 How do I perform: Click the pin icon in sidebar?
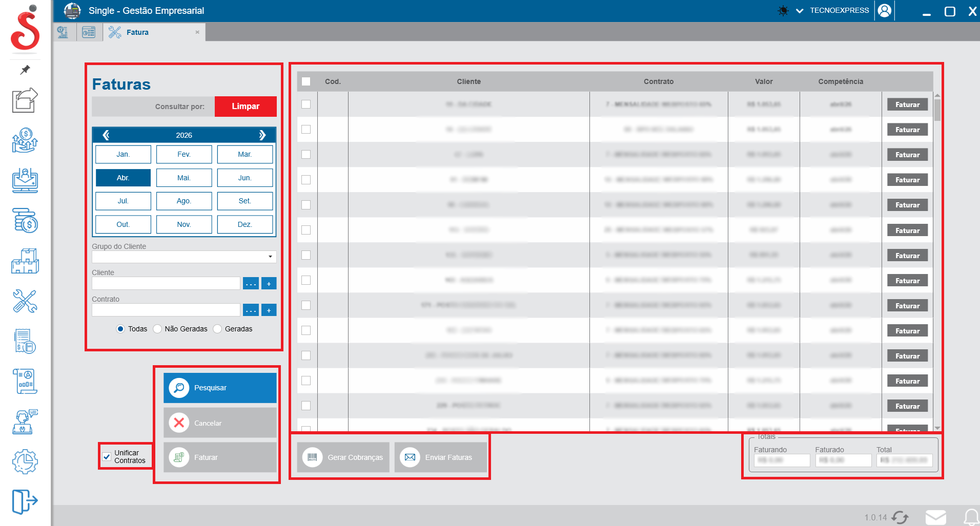[25, 70]
